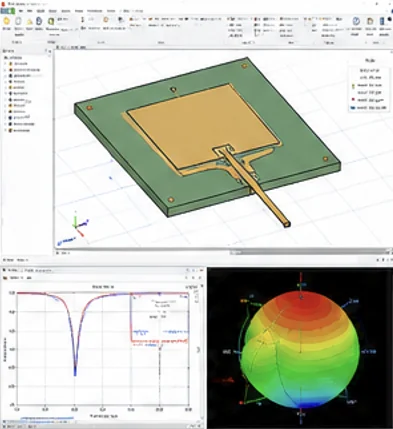Click the blue-marked legend entry in 3D view
This screenshot has width=393, height=429.
coord(368,108)
